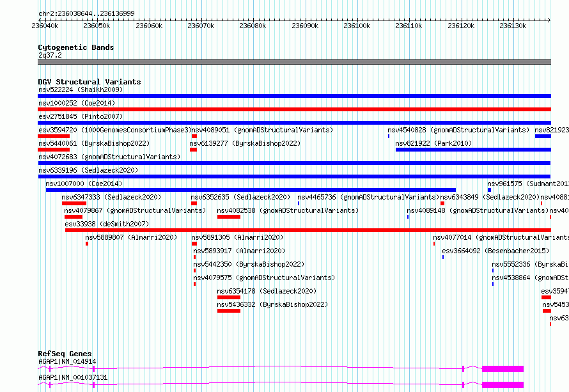Open the nsv4540828 gnomAD variant label

pyautogui.click(x=458, y=130)
